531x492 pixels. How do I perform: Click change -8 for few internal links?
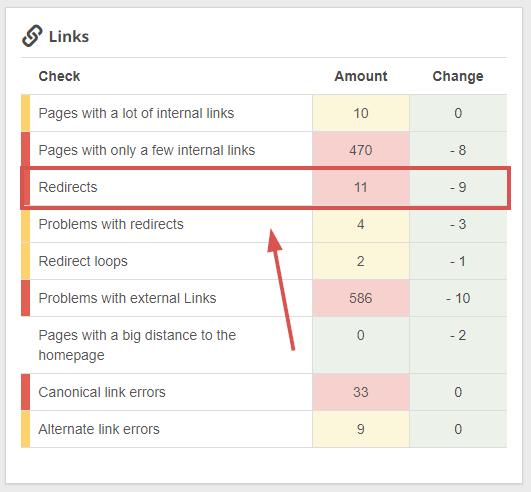pos(458,150)
